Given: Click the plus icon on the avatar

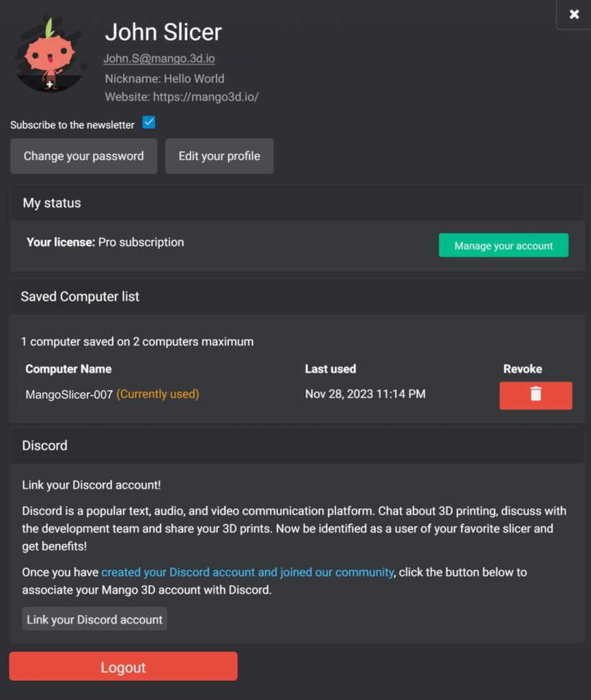Looking at the screenshot, I should click(50, 85).
